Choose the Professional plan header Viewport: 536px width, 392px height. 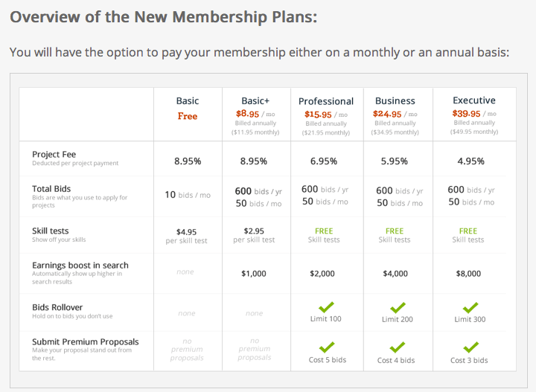(326, 101)
